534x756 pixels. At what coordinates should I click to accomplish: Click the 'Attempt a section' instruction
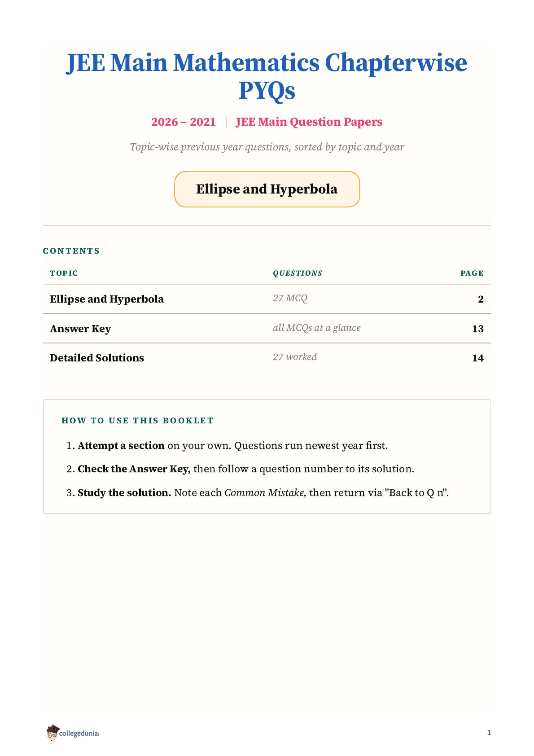coord(121,445)
